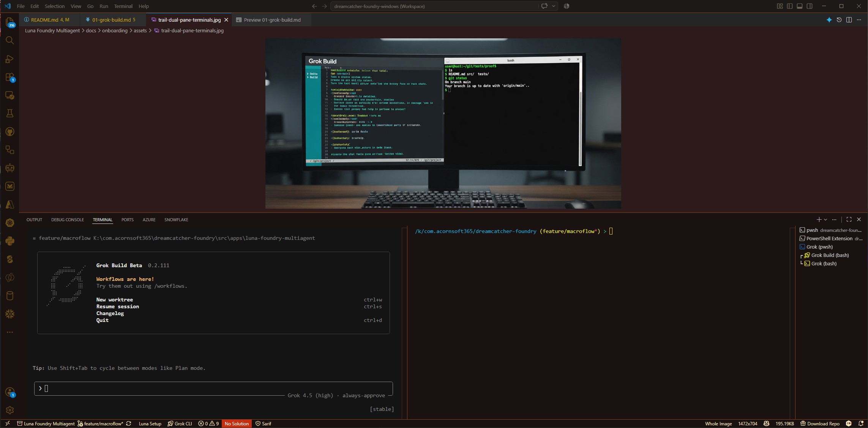
Task: Switch to the DEBUG CONSOLE panel tab
Action: tap(68, 220)
